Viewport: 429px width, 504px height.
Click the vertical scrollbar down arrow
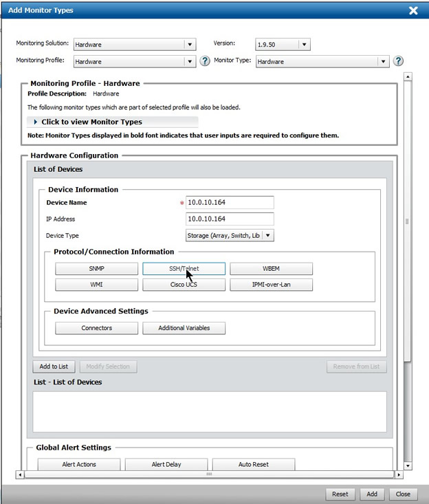click(408, 465)
